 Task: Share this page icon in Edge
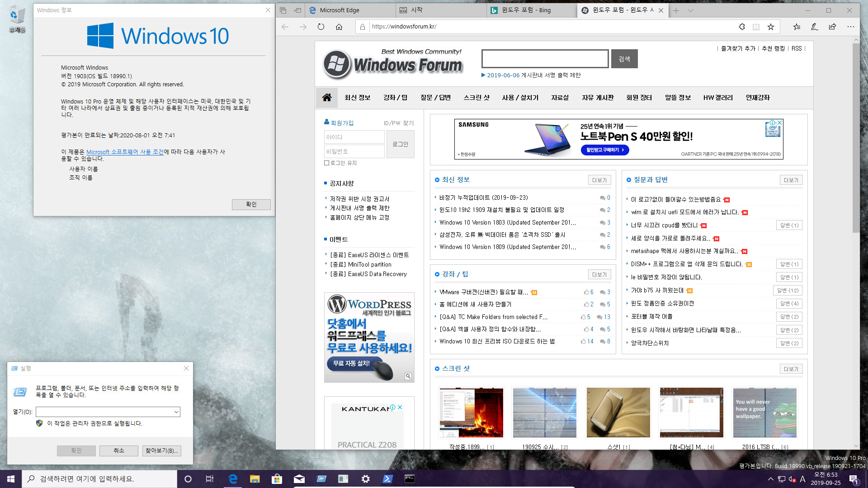832,27
